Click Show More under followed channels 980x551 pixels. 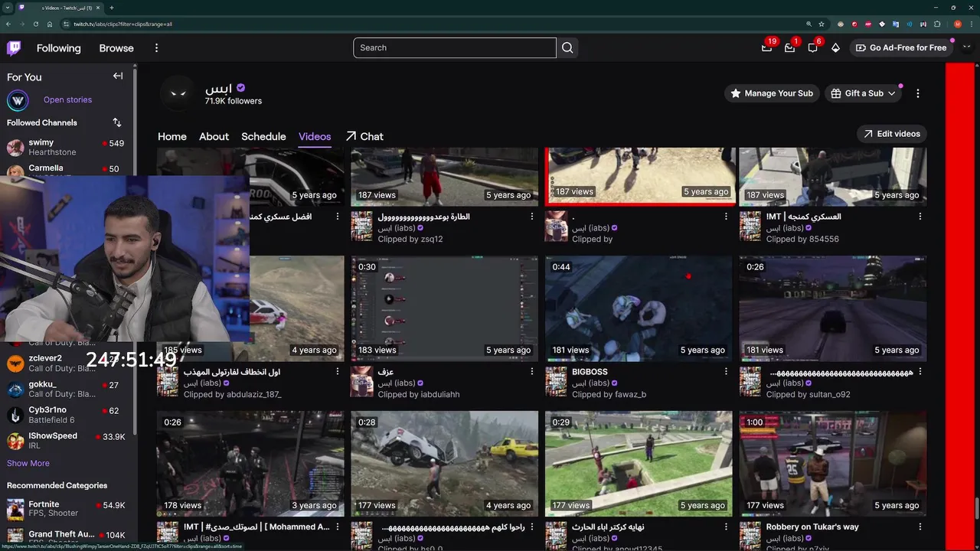28,463
